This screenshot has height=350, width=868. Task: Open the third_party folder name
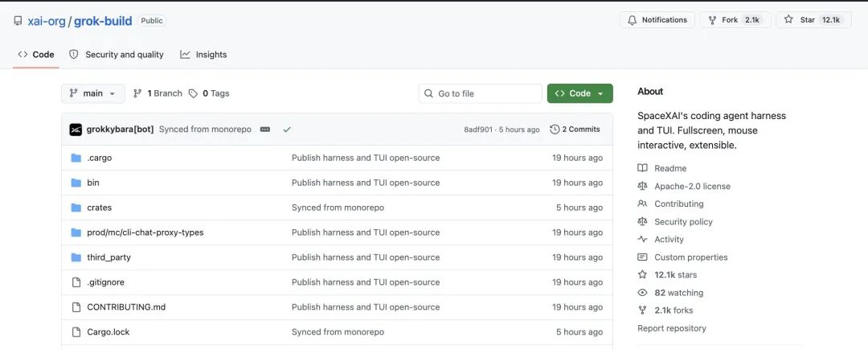108,257
